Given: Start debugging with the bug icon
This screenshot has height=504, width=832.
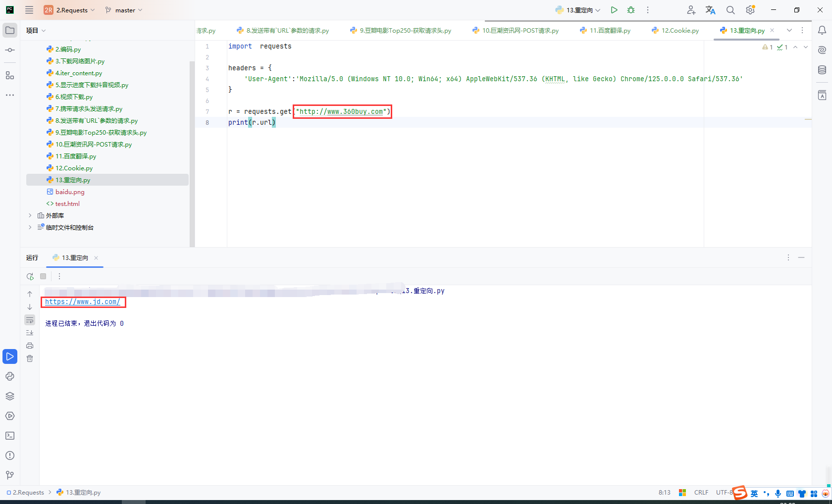Looking at the screenshot, I should click(x=631, y=10).
